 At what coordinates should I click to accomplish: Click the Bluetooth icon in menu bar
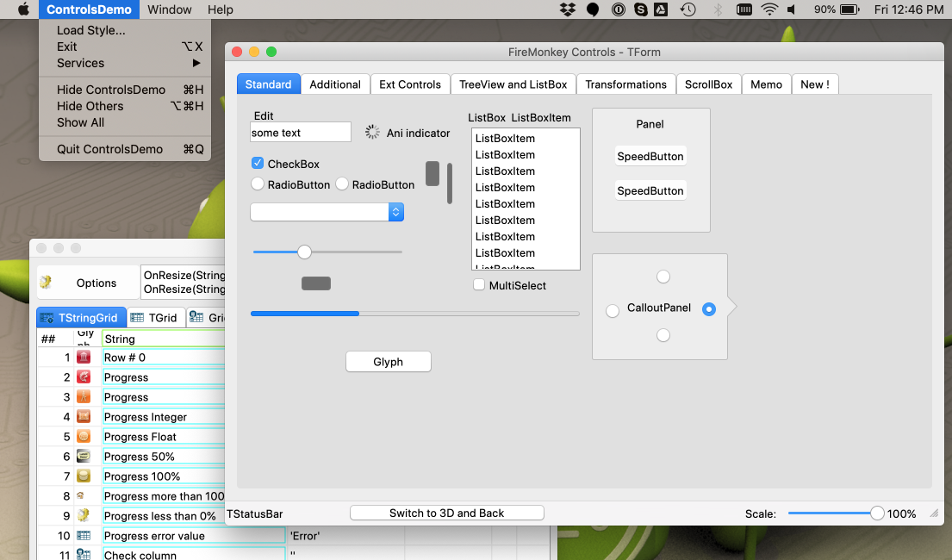tap(718, 9)
